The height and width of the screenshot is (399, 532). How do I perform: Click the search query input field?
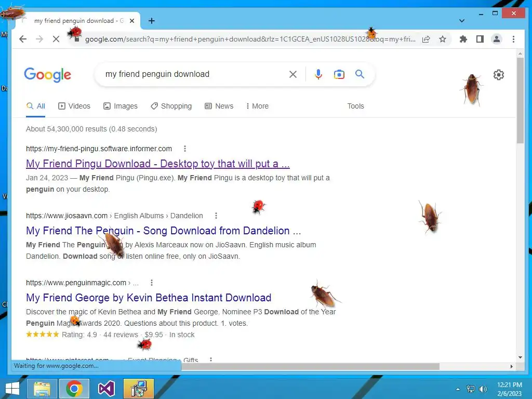(x=193, y=74)
